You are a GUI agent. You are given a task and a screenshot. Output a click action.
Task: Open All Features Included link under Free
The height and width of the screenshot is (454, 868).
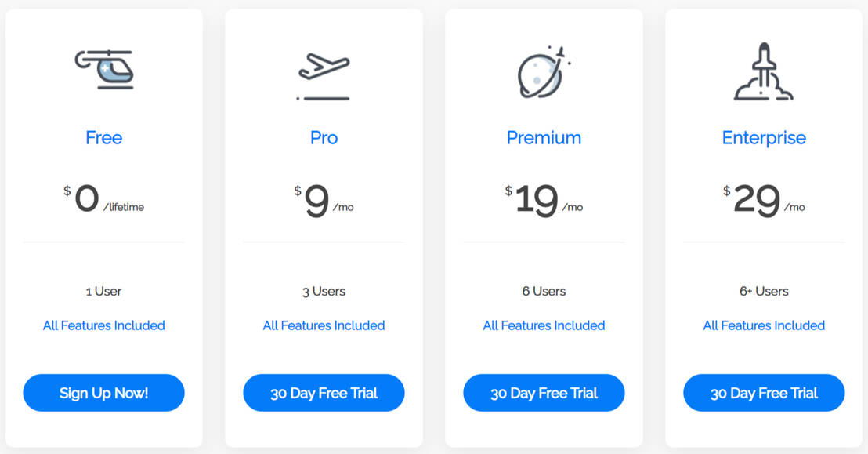[104, 325]
